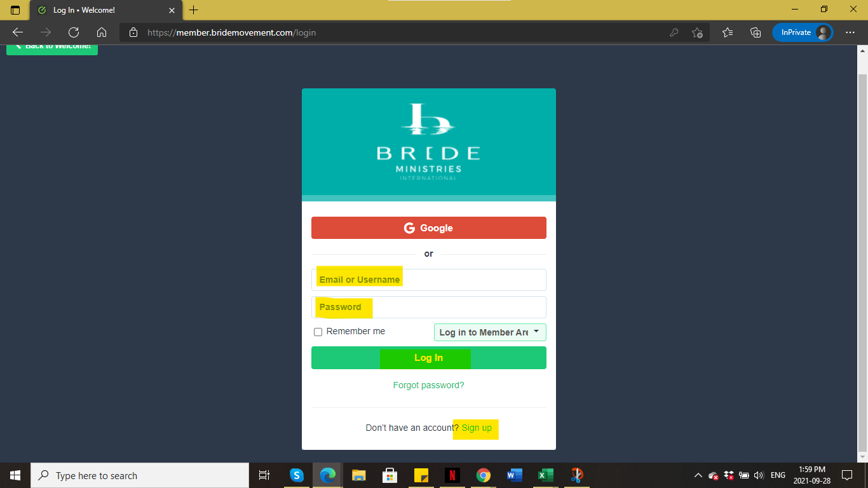Click the Dropbox tray icon with error

click(729, 475)
